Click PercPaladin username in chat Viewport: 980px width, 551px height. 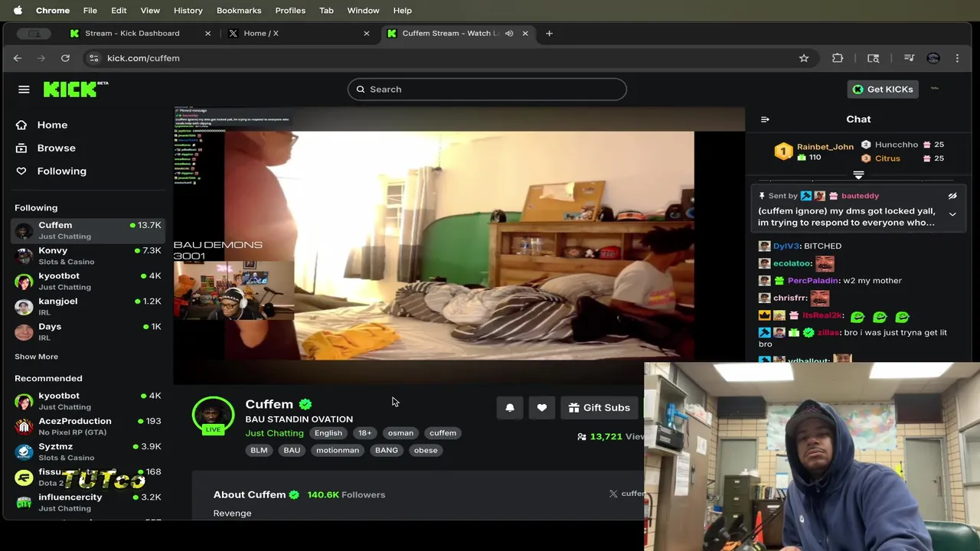813,281
